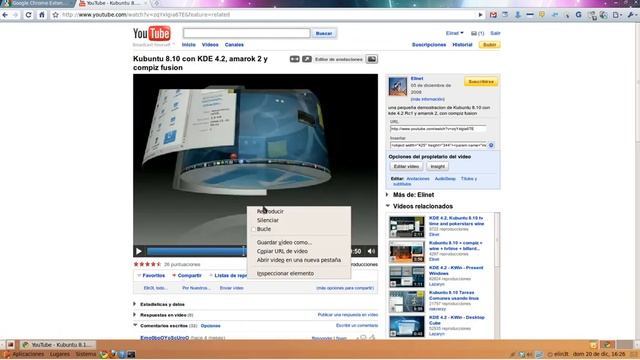This screenshot has width=640, height=360.
Task: Click the Suscribirse button
Action: click(481, 82)
